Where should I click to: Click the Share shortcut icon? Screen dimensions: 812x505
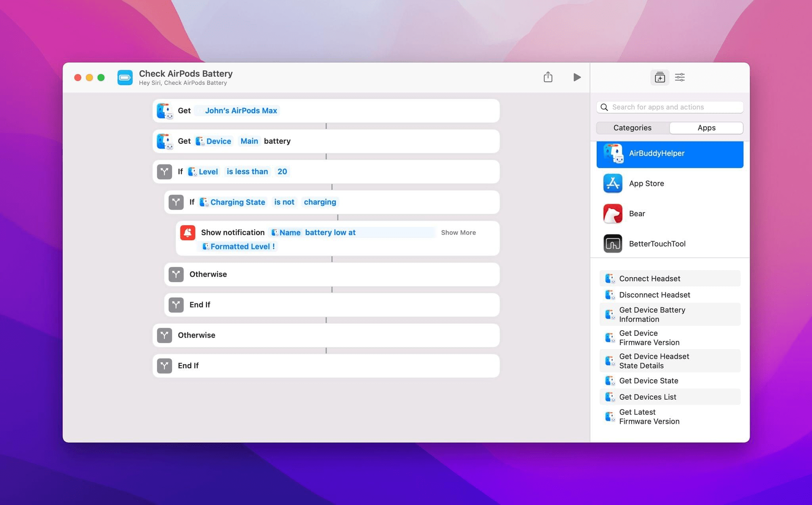pyautogui.click(x=548, y=77)
